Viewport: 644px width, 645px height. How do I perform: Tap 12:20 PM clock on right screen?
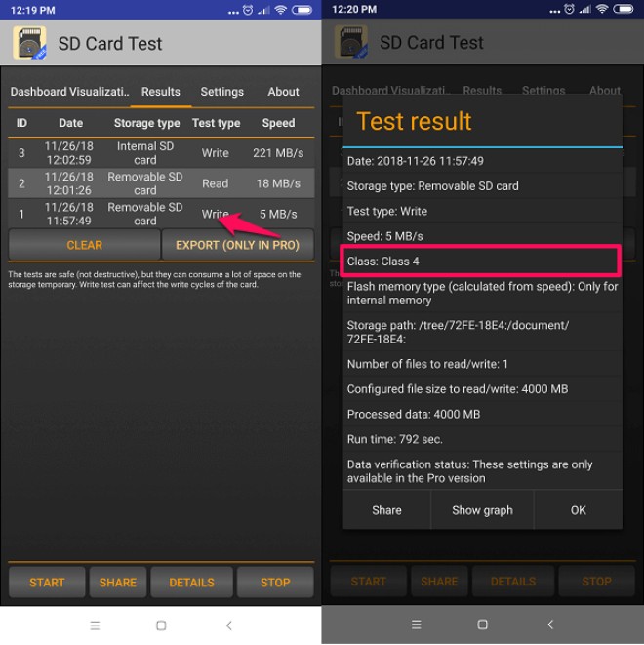click(354, 9)
